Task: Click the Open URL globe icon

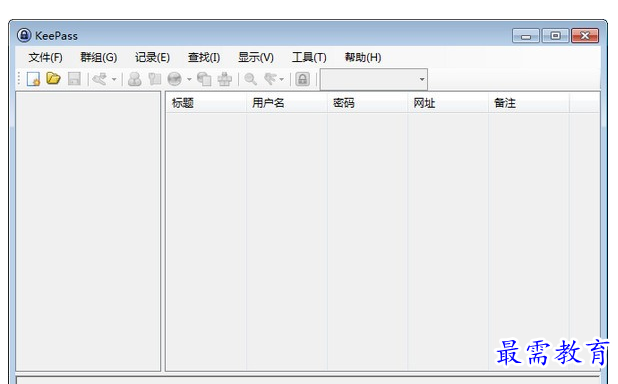Action: coord(175,79)
